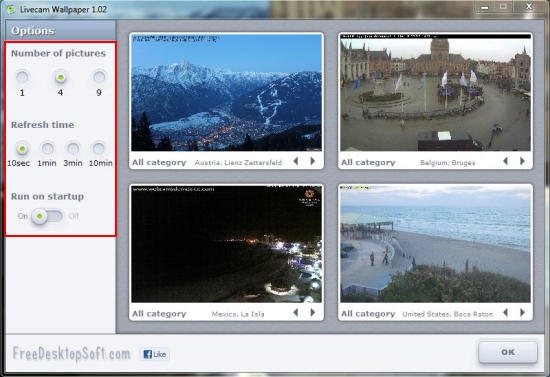Show previous camera for Mexico, La Isla
This screenshot has height=377, width=550.
tap(296, 312)
